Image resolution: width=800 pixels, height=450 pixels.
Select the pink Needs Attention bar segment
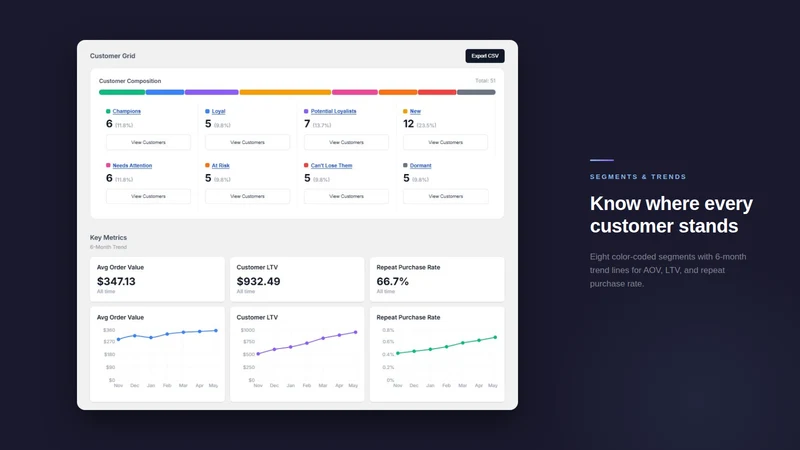tap(355, 92)
